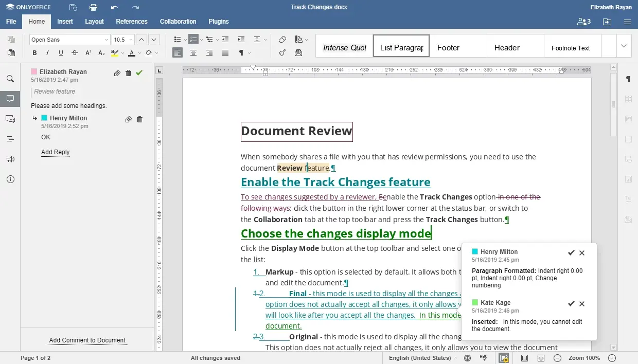This screenshot has width=638, height=364.
Task: Reject Kate Kage's inserted change
Action: tap(582, 304)
